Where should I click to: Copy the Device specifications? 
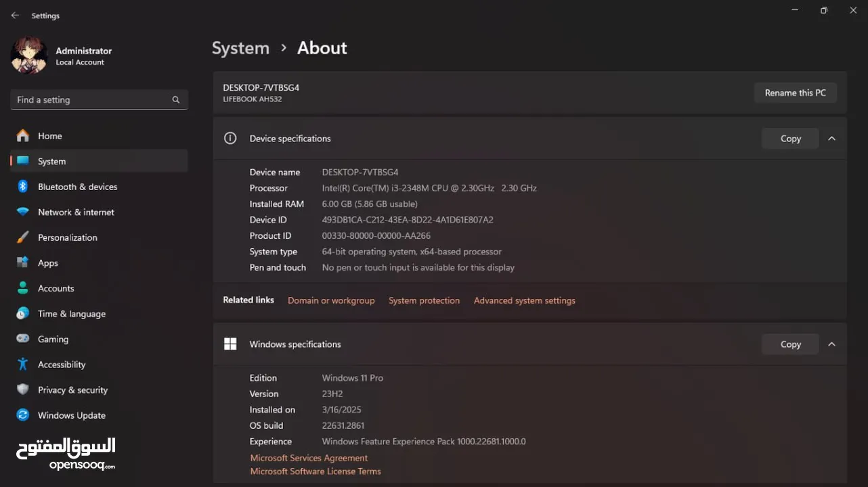tap(790, 138)
